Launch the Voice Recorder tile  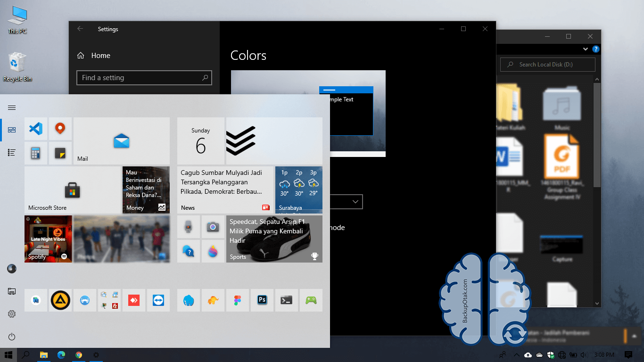point(189,227)
